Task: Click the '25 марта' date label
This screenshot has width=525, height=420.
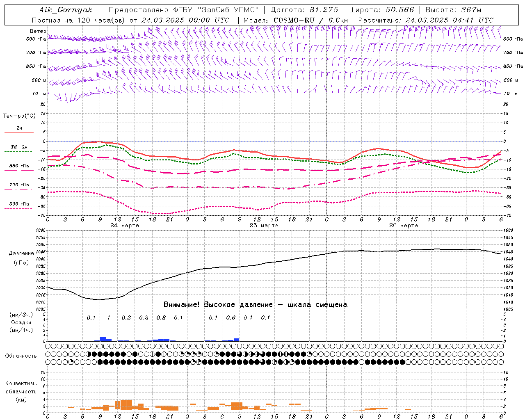Action: click(264, 226)
